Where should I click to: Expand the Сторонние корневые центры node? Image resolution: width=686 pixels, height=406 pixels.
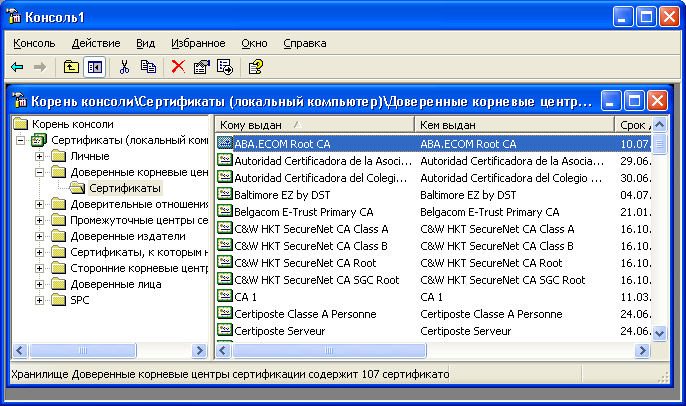point(39,268)
